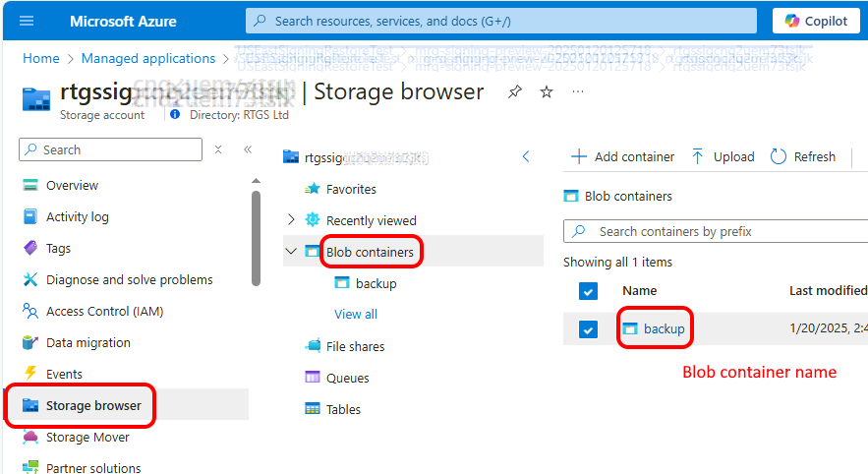Open the Azure portal hamburger menu
Viewport: 868px width, 474px height.
pyautogui.click(x=27, y=21)
